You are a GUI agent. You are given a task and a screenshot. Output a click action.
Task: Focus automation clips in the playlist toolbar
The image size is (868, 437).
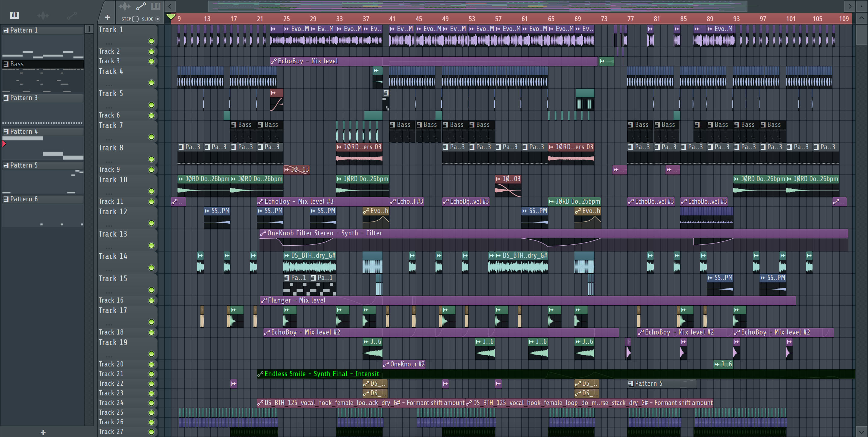click(x=141, y=6)
